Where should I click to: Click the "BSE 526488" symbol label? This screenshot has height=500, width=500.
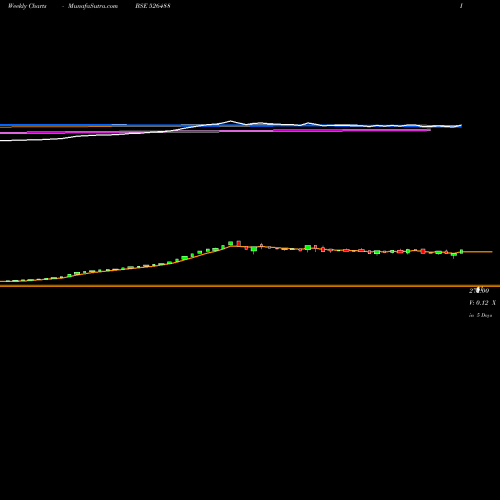153,6
